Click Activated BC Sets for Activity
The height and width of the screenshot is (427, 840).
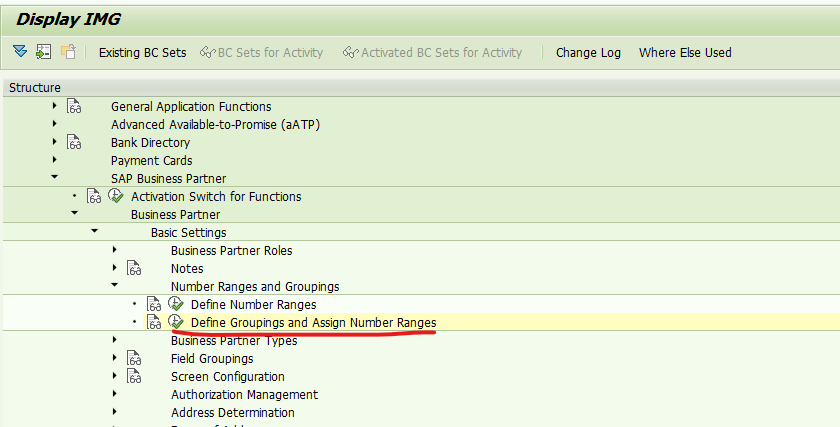coord(432,53)
